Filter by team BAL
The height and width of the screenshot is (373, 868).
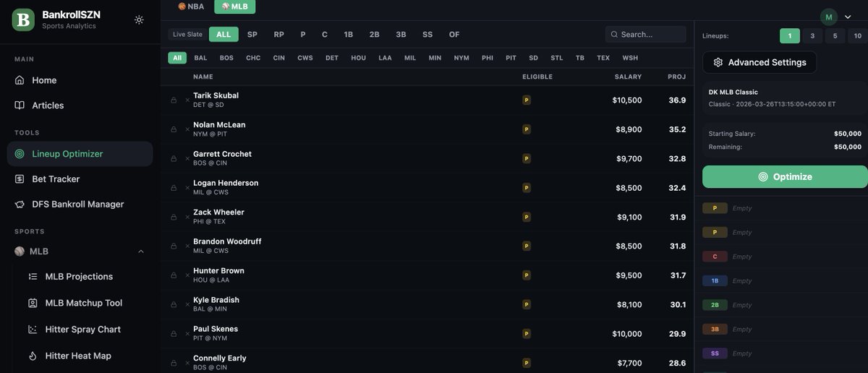pos(200,58)
